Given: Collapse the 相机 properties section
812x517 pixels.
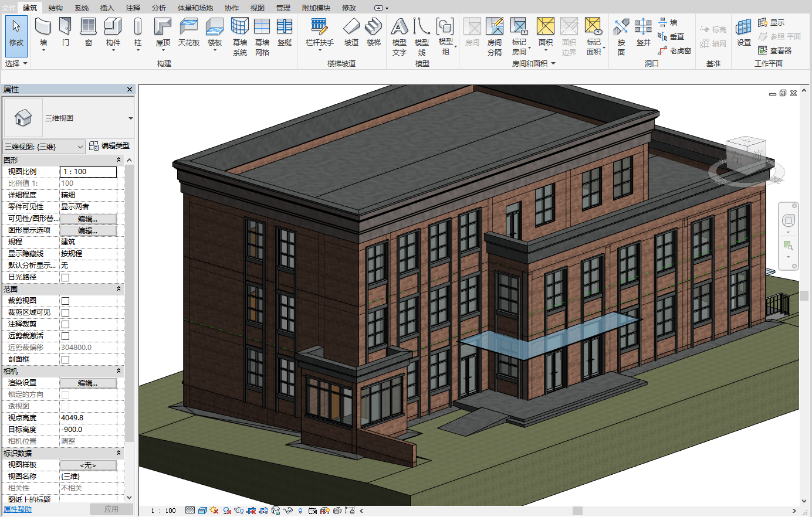Looking at the screenshot, I should [119, 371].
